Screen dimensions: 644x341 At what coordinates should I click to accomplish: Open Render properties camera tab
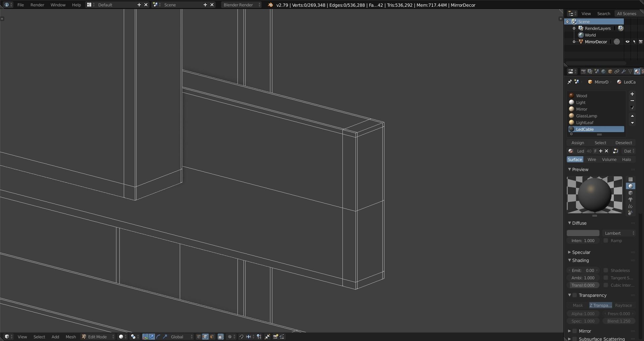click(x=583, y=71)
